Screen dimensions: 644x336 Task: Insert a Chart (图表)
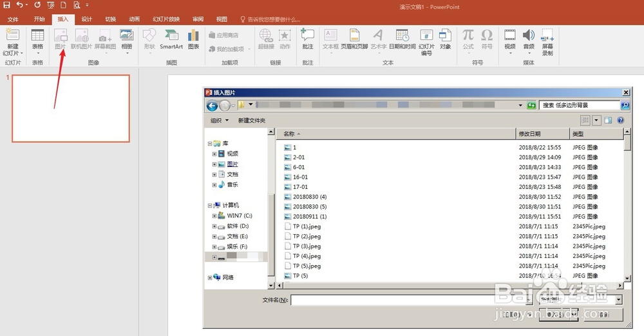193,39
